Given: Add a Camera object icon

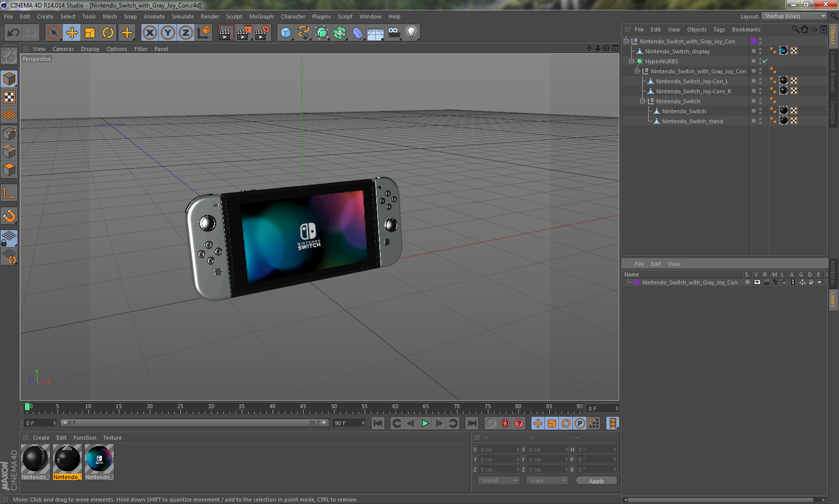Looking at the screenshot, I should (394, 33).
